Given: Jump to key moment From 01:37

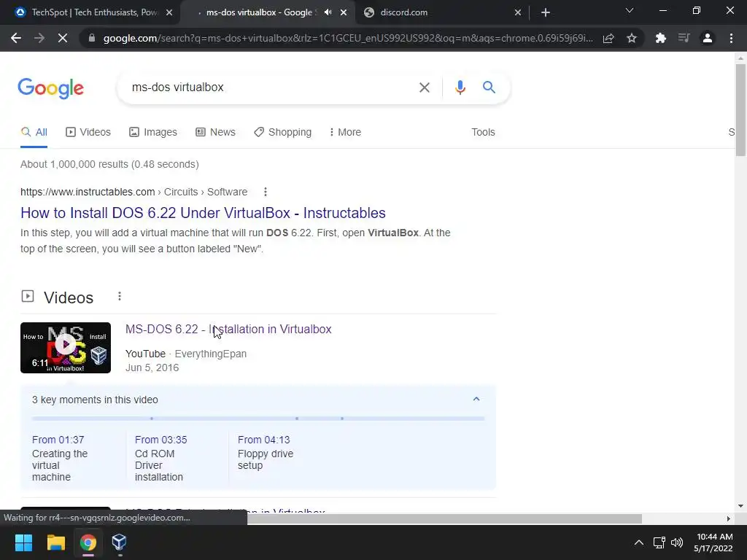Looking at the screenshot, I should point(58,440).
